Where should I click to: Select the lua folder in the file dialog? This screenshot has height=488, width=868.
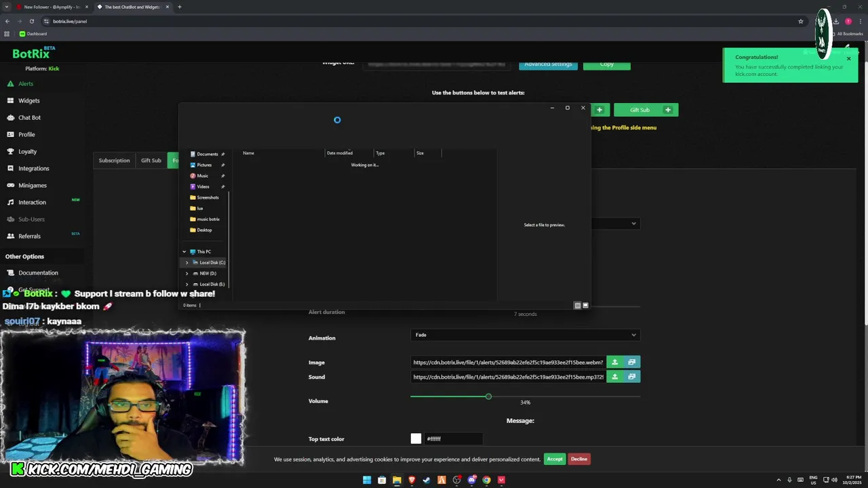click(x=199, y=208)
